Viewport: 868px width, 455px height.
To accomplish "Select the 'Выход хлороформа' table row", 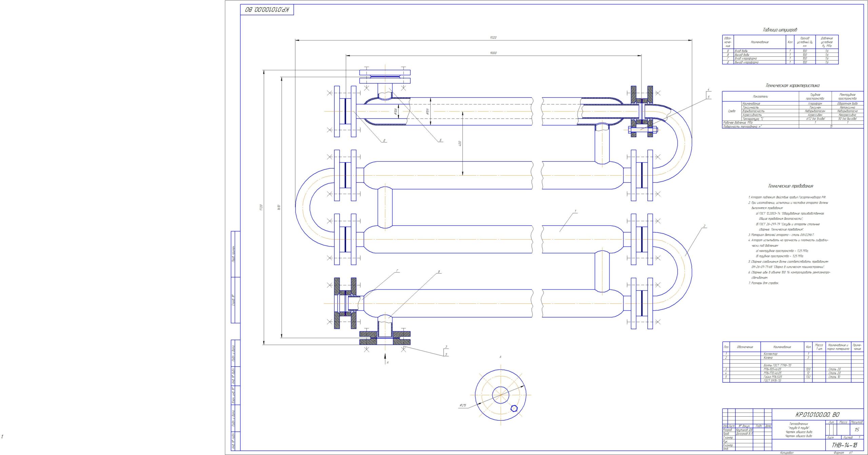I will [780, 62].
